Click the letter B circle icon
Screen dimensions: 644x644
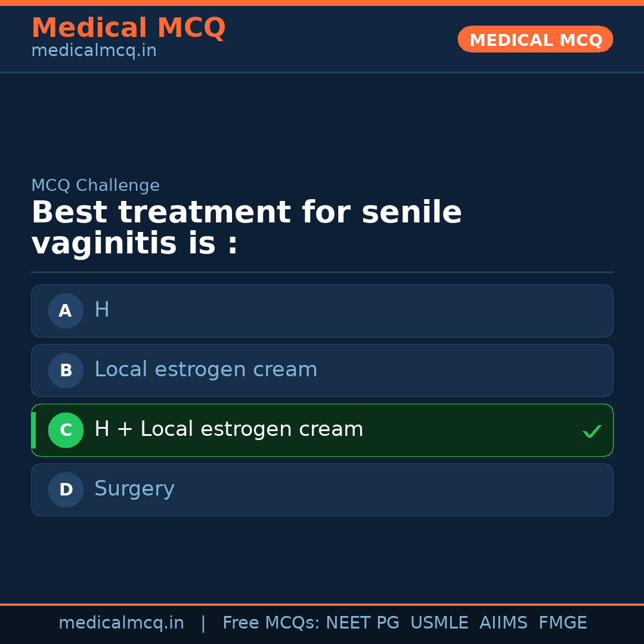(x=66, y=370)
